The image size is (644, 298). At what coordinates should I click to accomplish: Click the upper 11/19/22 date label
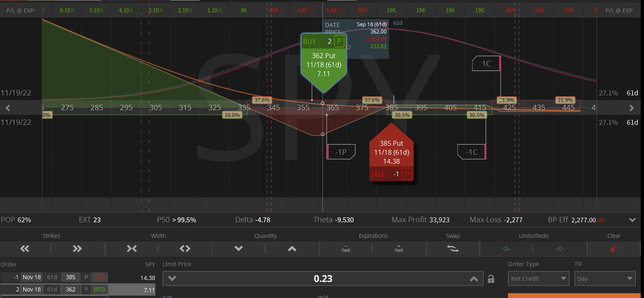pyautogui.click(x=16, y=93)
